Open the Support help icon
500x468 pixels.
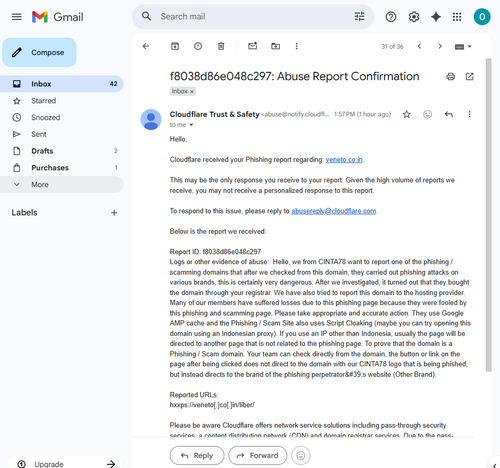click(x=391, y=17)
